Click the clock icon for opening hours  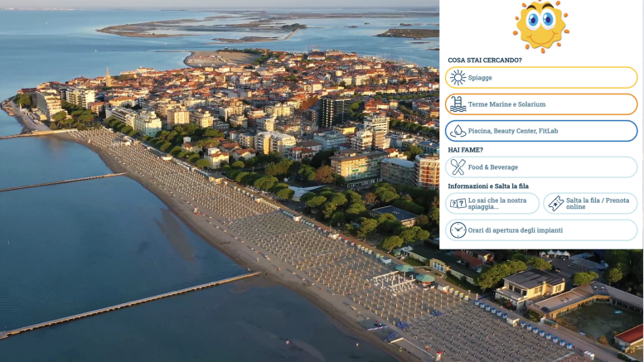click(458, 230)
